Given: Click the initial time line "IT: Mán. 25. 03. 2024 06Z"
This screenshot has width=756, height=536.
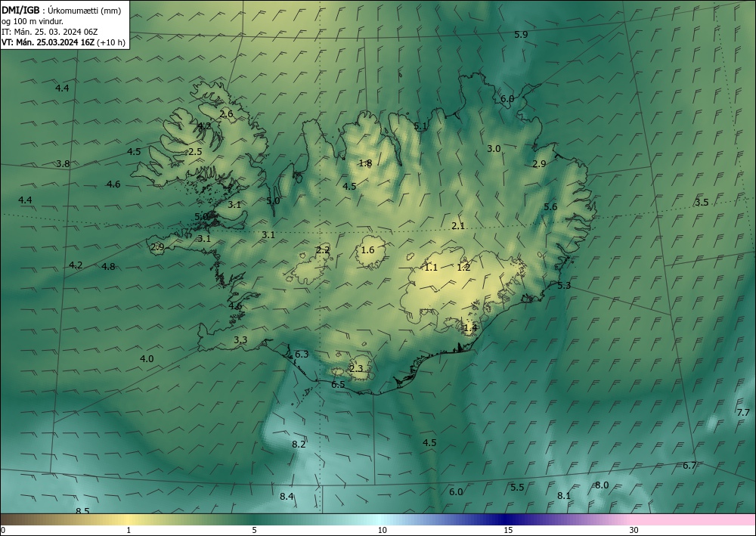Looking at the screenshot, I should coord(50,32).
